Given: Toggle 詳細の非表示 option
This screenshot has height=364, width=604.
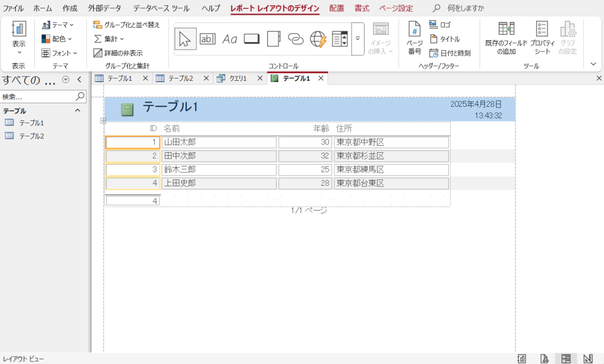Looking at the screenshot, I should pyautogui.click(x=118, y=53).
